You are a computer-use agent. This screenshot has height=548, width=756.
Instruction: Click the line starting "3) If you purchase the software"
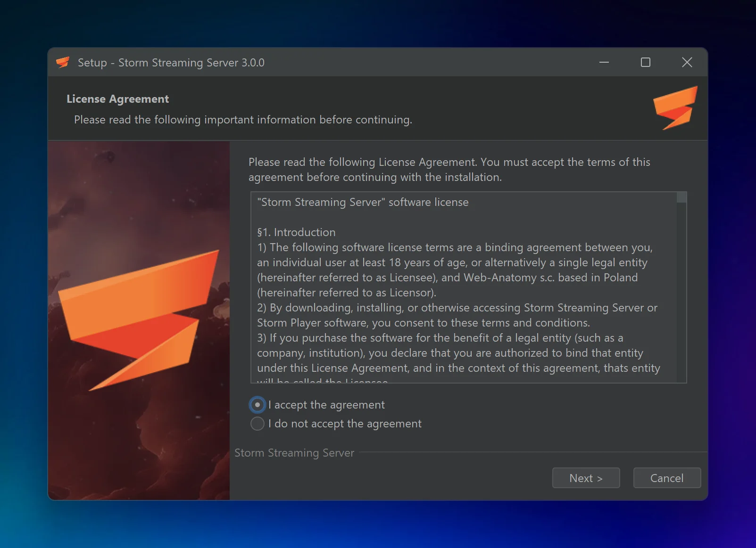pos(440,338)
